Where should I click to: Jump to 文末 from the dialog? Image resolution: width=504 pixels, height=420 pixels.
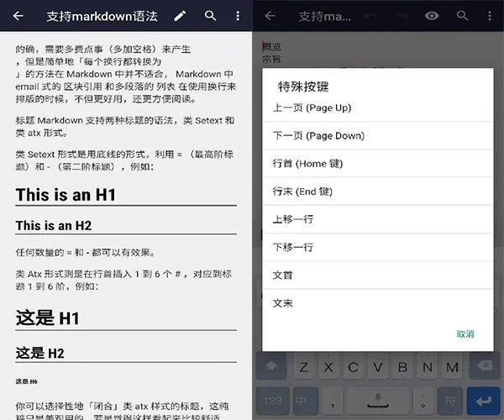click(378, 303)
